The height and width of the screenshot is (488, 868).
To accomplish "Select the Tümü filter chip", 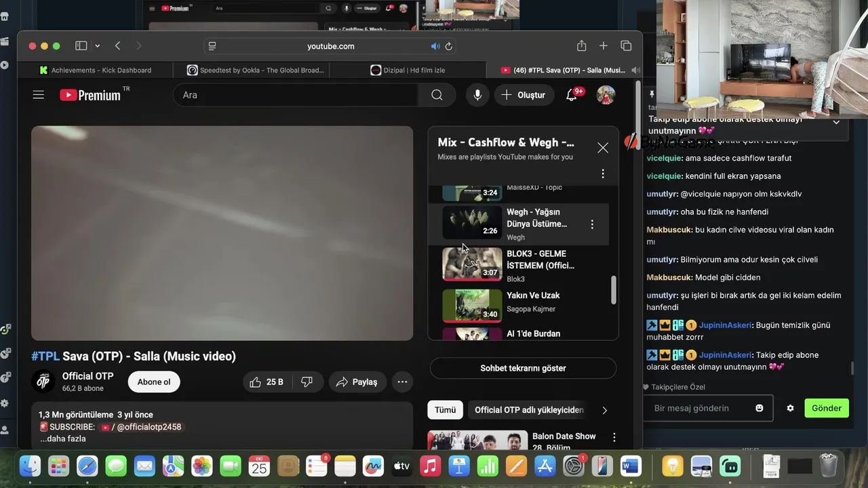I will click(x=446, y=410).
